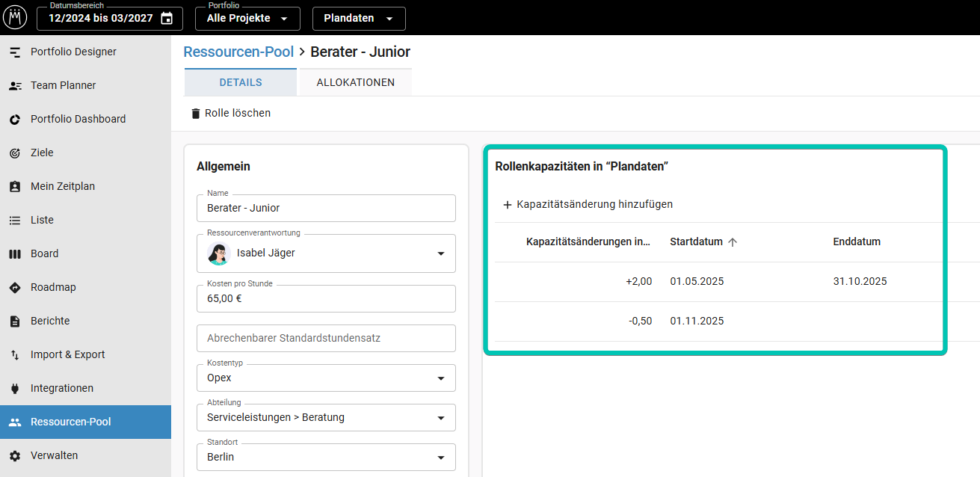Open Integrationen in the sidebar
The image size is (980, 477).
(x=85, y=389)
